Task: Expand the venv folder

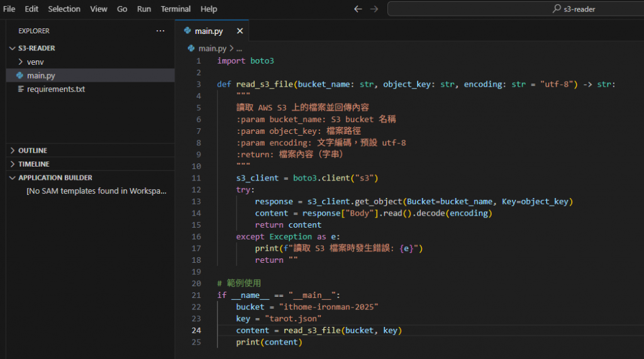Action: pos(91,62)
